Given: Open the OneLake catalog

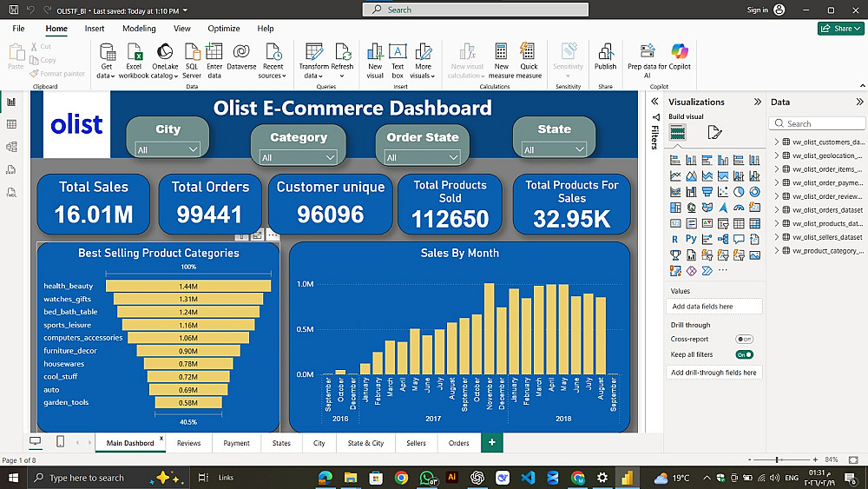Looking at the screenshot, I should 165,61.
